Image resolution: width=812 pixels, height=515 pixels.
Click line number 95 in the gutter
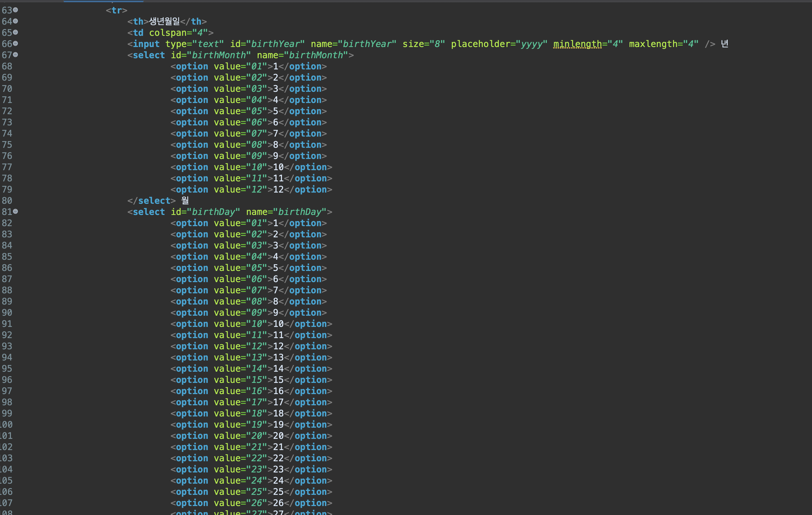click(x=7, y=368)
